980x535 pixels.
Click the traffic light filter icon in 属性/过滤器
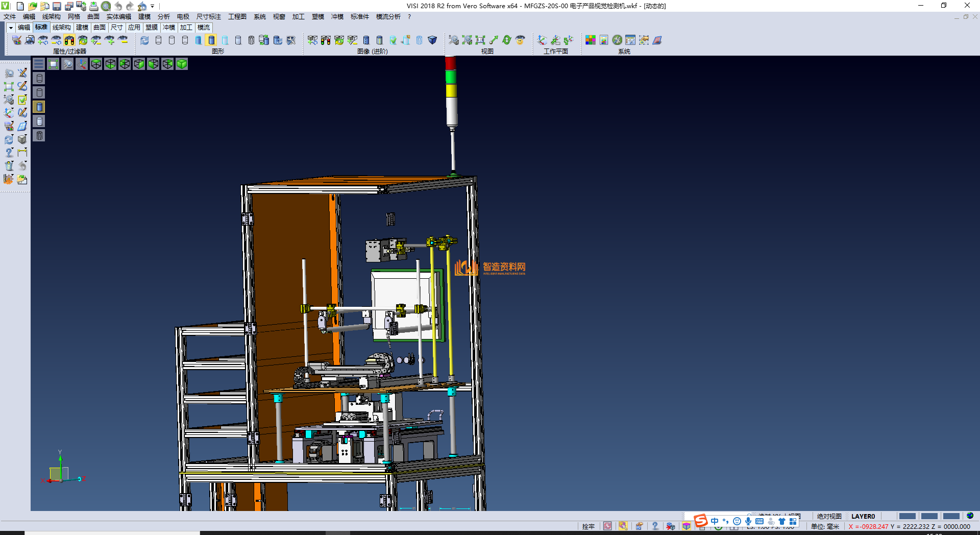69,40
